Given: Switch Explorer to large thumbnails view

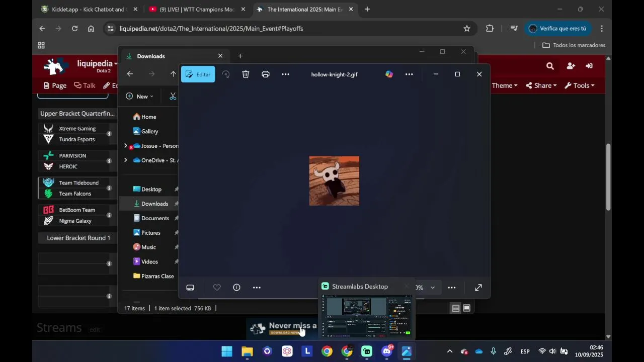Looking at the screenshot, I should (467, 309).
